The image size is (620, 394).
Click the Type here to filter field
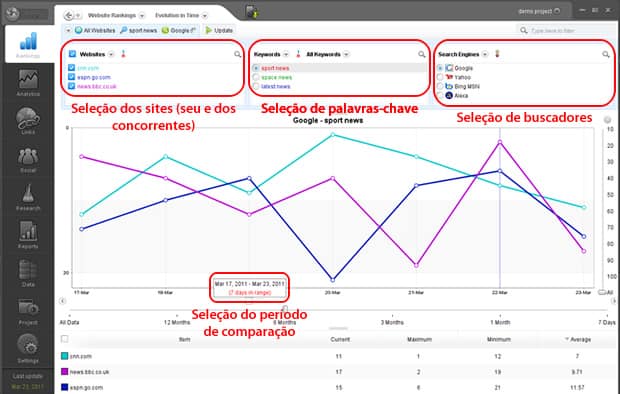coord(567,30)
